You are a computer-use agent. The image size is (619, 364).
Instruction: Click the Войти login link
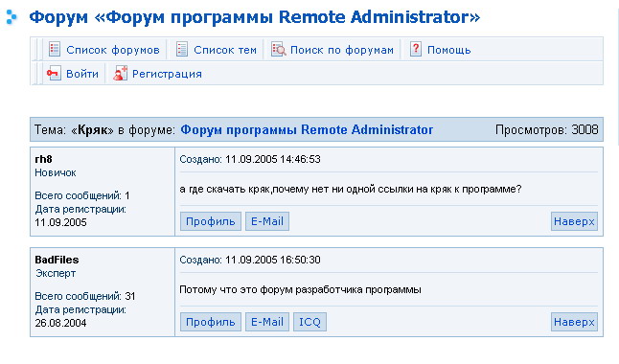pos(82,74)
